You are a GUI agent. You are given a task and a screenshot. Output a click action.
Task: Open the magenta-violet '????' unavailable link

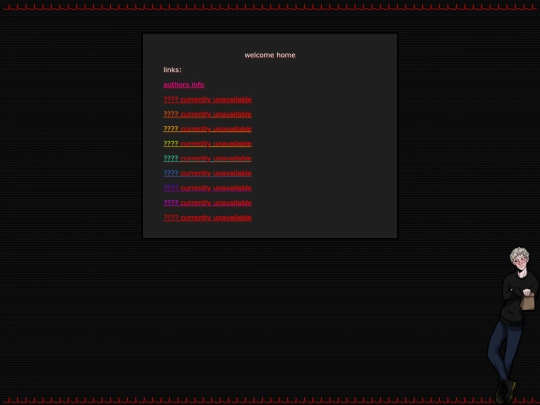207,203
